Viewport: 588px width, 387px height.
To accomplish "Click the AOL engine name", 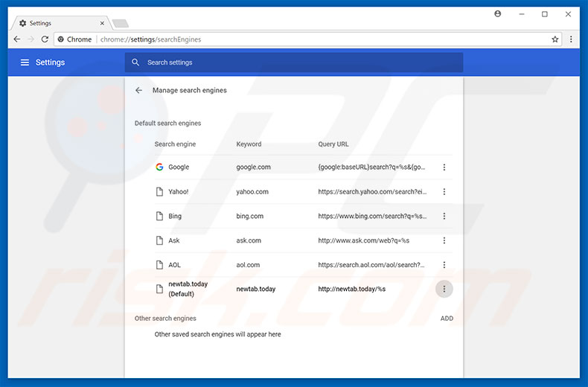I will [x=174, y=265].
